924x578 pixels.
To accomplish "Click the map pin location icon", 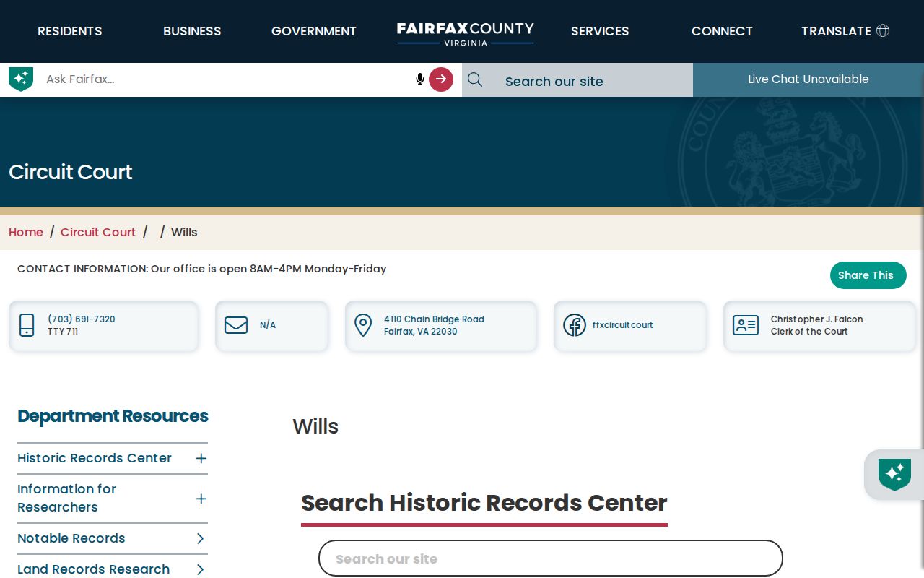I will (363, 325).
